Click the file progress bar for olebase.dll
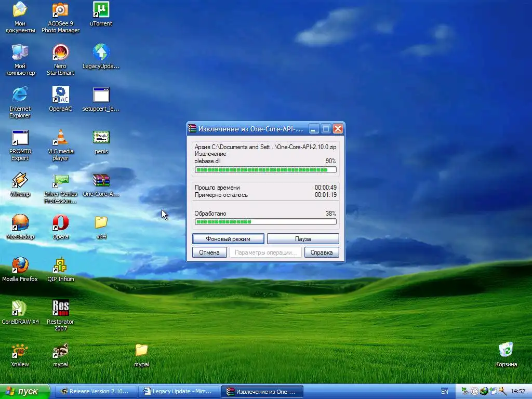This screenshot has width=532, height=399. pos(265,170)
